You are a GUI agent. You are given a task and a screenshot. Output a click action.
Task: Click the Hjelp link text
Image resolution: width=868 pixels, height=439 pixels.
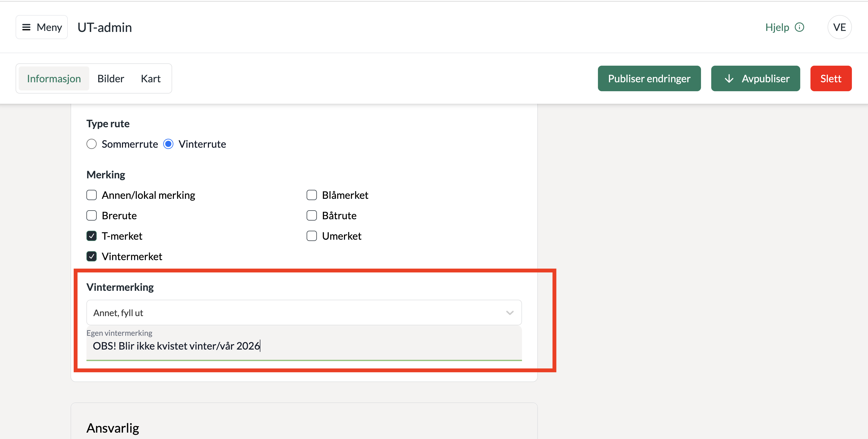point(777,27)
